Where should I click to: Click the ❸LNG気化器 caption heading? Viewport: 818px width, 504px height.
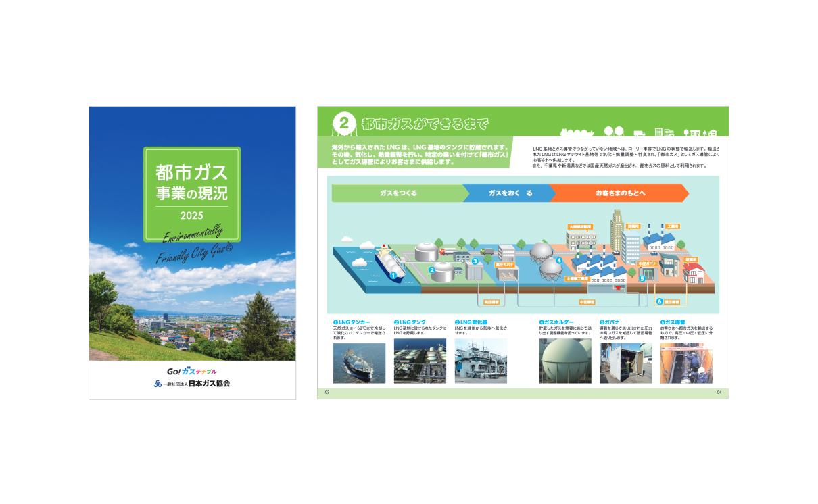pos(471,322)
